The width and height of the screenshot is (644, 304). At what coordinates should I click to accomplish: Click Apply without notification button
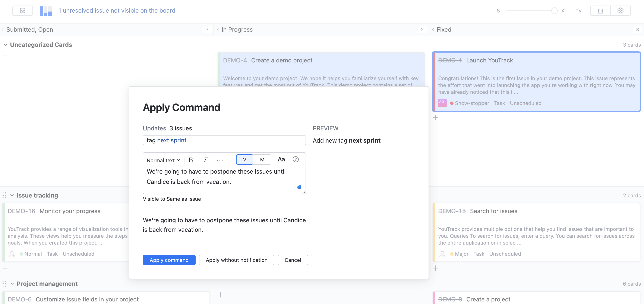236,260
